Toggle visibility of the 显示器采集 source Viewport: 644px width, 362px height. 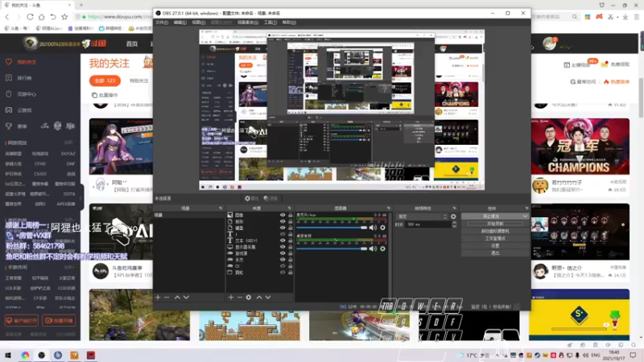tap(283, 247)
